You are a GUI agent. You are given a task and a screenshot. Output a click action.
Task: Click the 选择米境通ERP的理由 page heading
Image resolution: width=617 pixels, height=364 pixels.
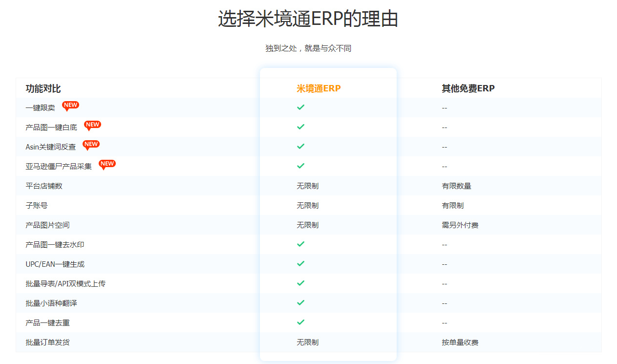click(x=308, y=19)
